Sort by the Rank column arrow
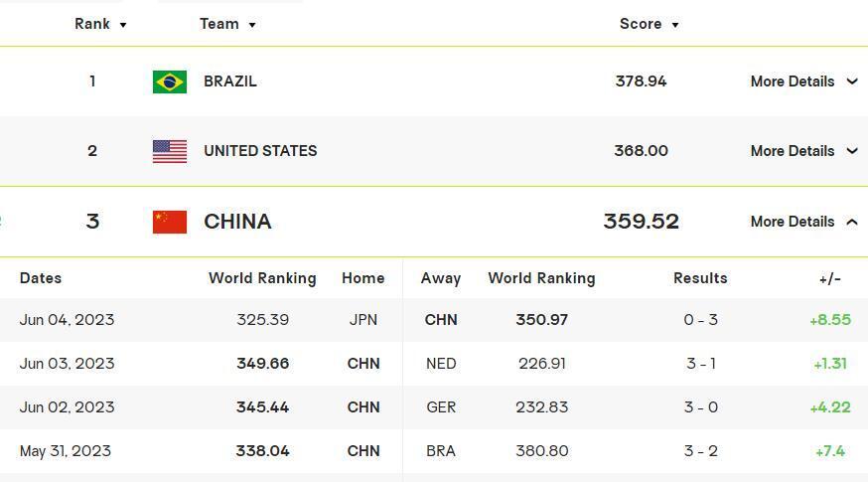Viewport: 868px width, 482px height. 123,25
